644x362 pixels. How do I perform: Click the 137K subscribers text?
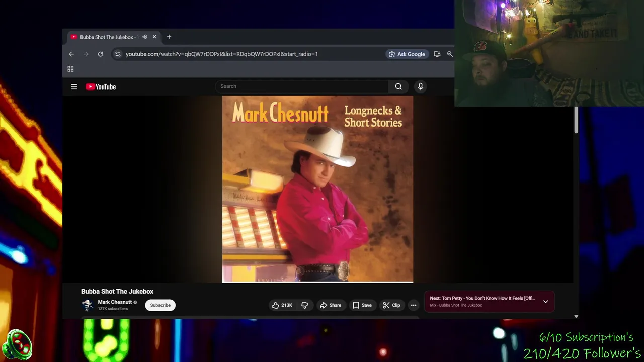point(113,309)
